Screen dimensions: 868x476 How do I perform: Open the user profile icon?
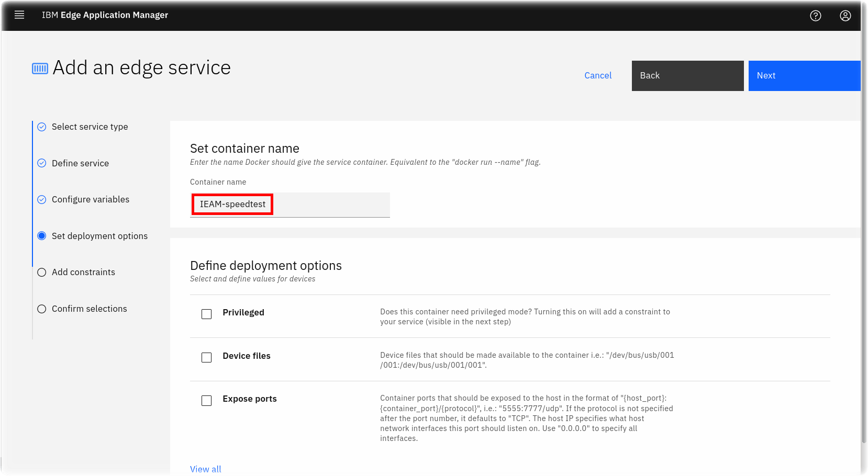click(845, 16)
